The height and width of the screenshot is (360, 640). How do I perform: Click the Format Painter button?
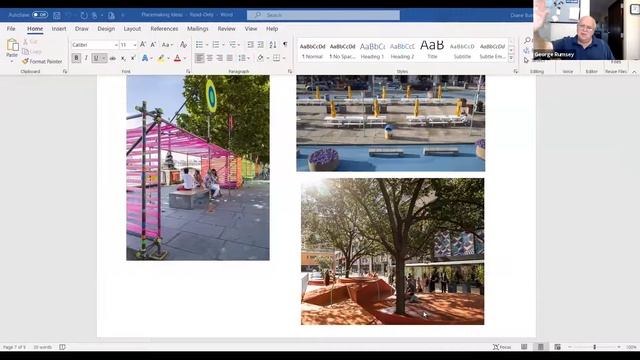click(42, 61)
